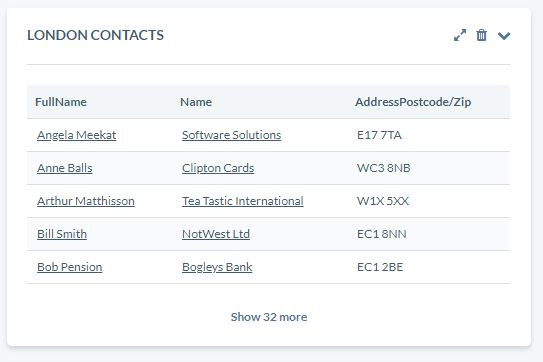543x362 pixels.
Task: Open the Arthur Matthisson contact link
Action: click(x=86, y=201)
